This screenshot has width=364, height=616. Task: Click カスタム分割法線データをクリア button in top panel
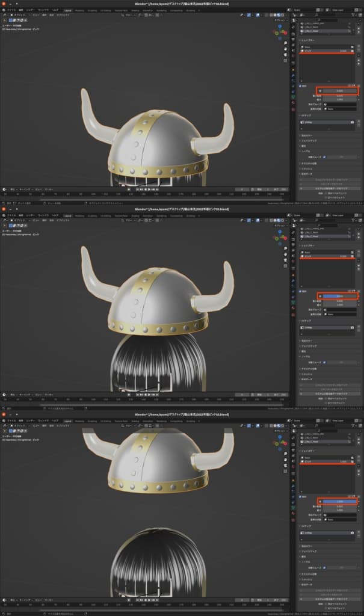pyautogui.click(x=331, y=188)
